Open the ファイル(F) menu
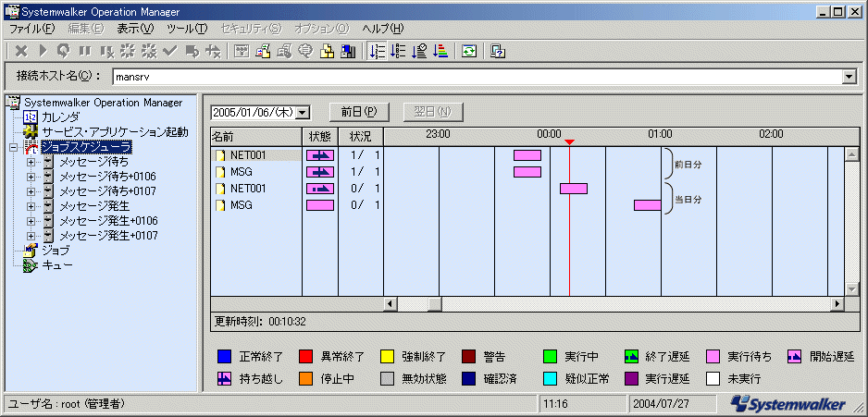Viewport: 868px width, 417px height. coord(32,29)
